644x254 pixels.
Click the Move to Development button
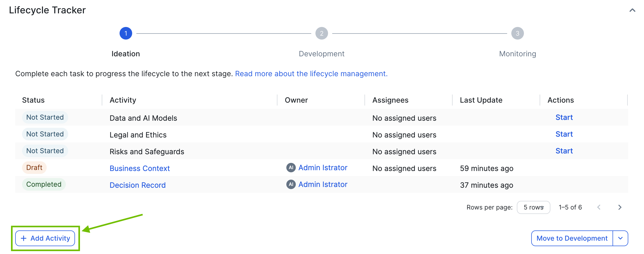(572, 238)
